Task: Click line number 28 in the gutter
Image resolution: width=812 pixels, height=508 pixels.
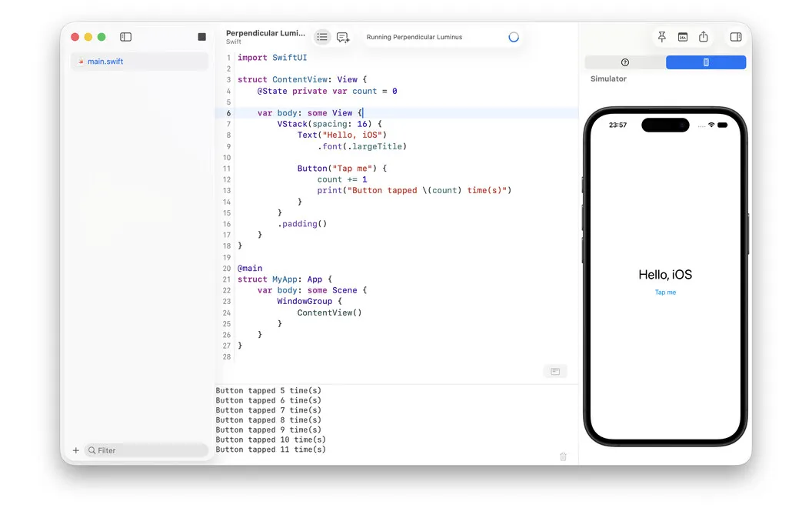Action: [226, 356]
